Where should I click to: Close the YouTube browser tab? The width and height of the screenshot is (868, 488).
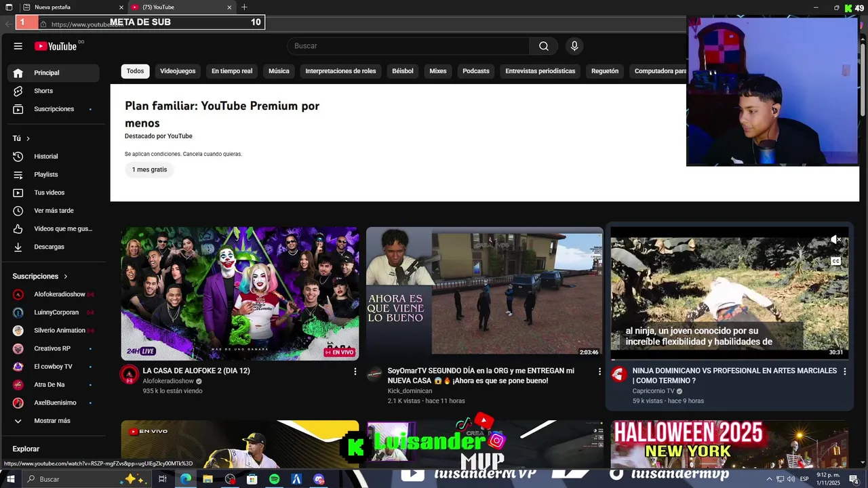[229, 7]
